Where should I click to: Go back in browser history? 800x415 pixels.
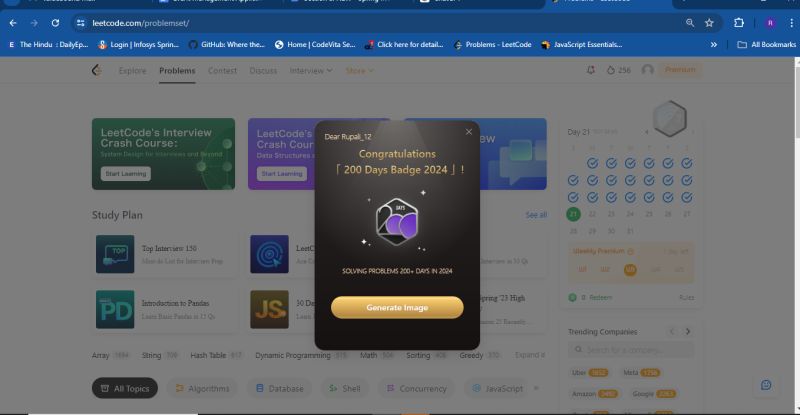13,23
